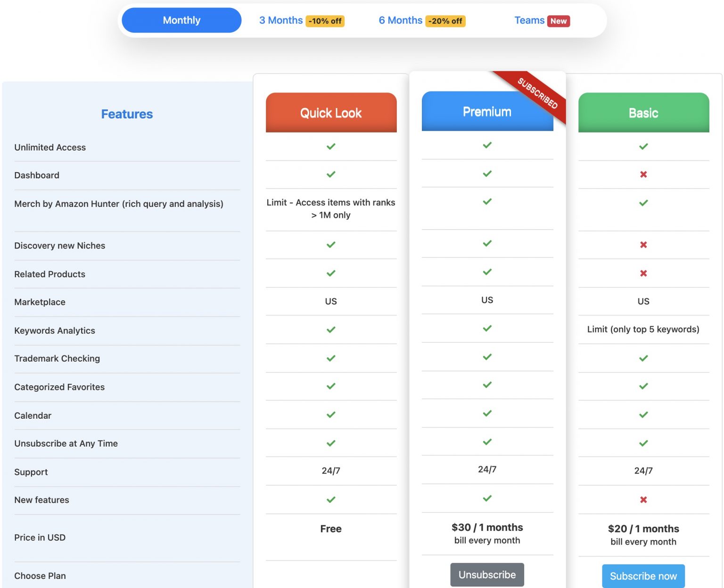Click Premium's Merch by Amazon Hunter checkmark
Screen dimensions: 724x588
pos(487,202)
